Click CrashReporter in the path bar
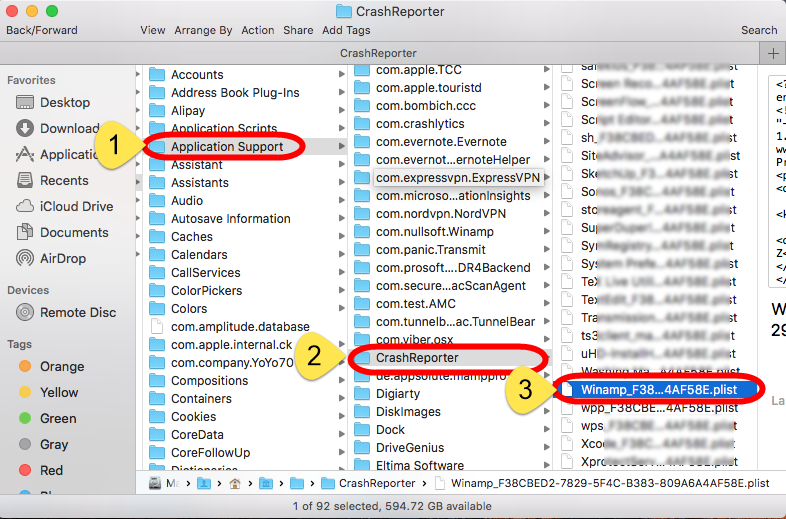 (x=372, y=483)
